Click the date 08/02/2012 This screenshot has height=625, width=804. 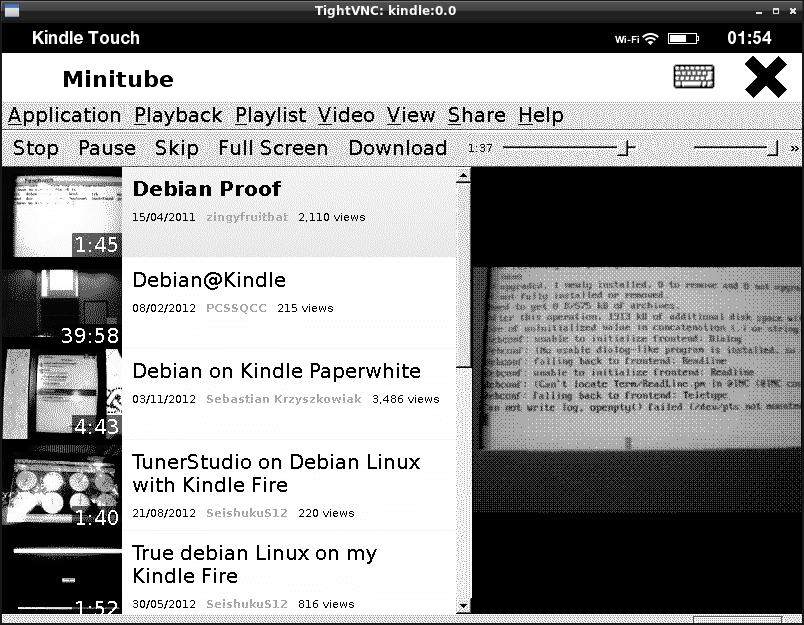[x=164, y=308]
